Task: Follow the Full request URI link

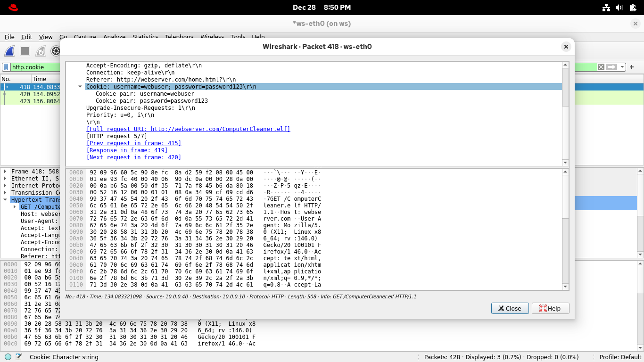Action: click(x=188, y=129)
